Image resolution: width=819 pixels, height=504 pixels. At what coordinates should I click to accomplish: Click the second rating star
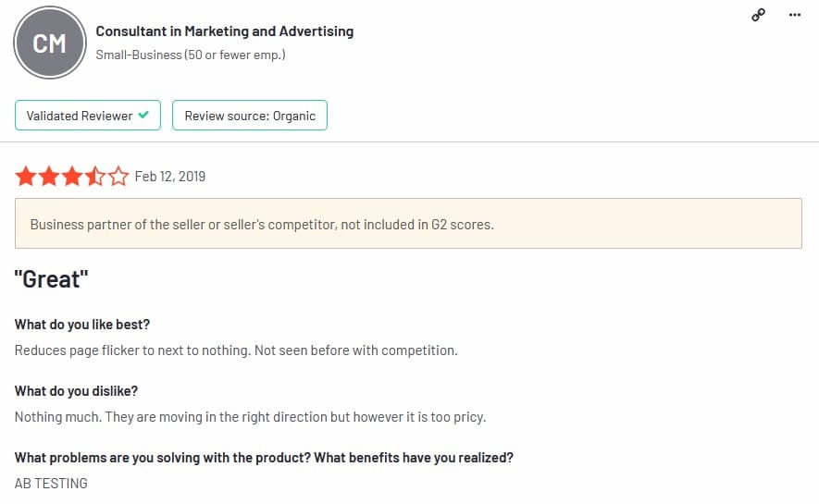pyautogui.click(x=48, y=177)
